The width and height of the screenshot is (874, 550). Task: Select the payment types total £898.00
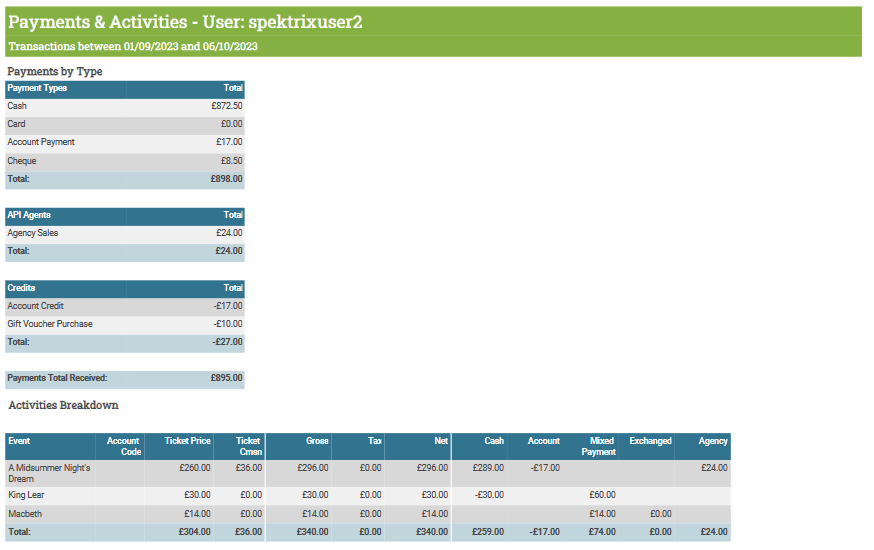[x=226, y=179]
